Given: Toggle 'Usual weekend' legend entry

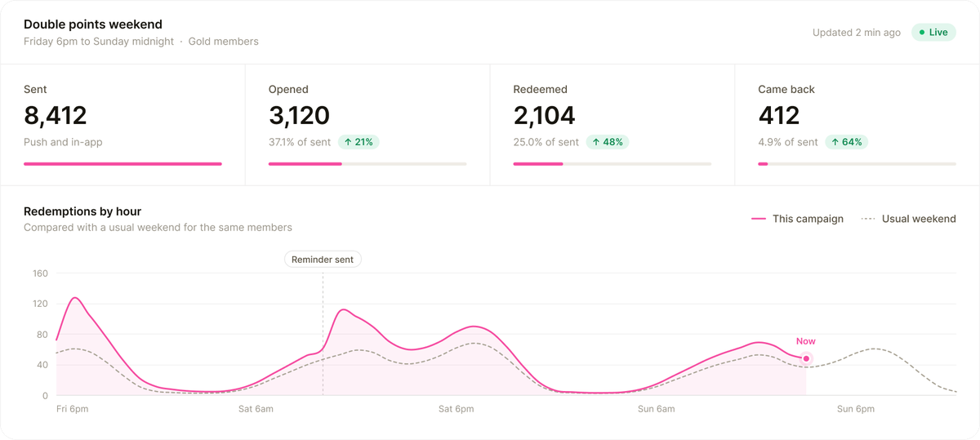Looking at the screenshot, I should tap(909, 219).
